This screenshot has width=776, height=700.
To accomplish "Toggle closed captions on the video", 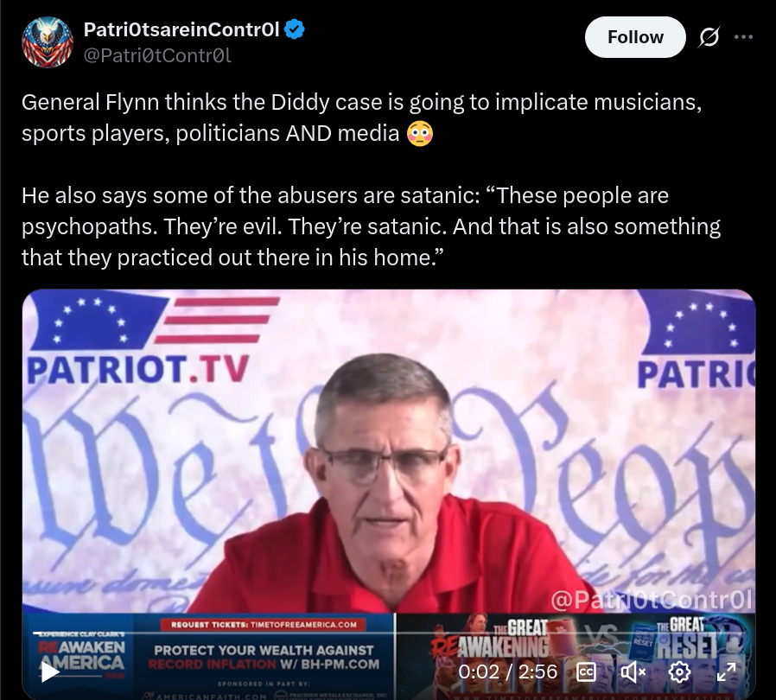I will 586,671.
